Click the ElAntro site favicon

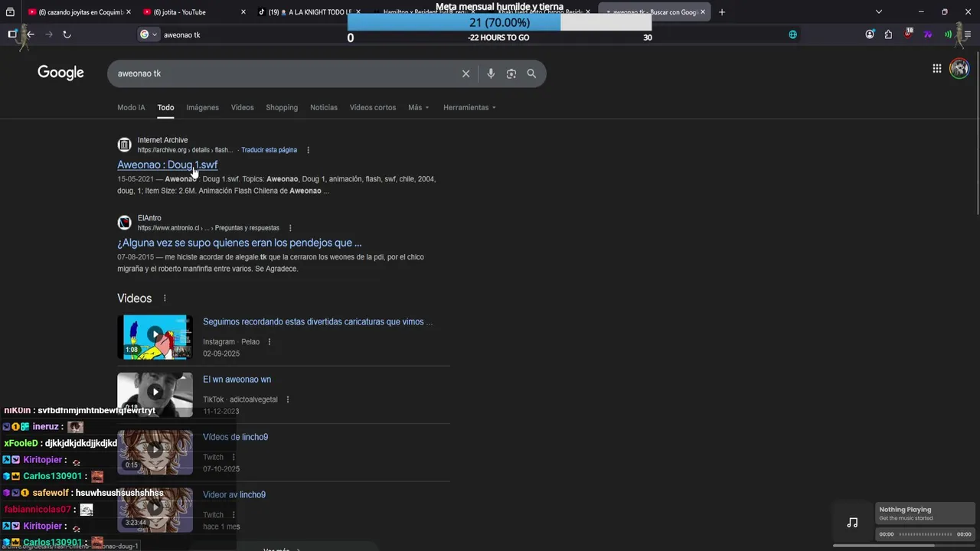[124, 223]
